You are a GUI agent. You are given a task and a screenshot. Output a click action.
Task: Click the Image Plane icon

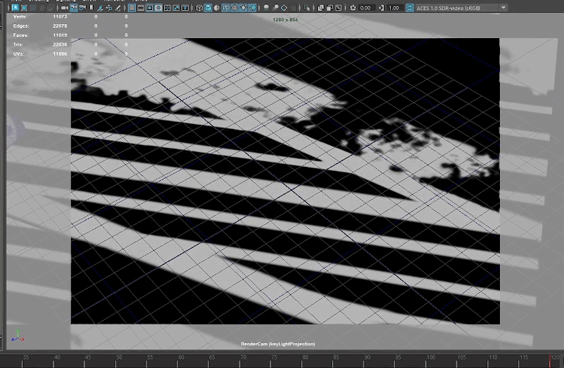click(100, 8)
